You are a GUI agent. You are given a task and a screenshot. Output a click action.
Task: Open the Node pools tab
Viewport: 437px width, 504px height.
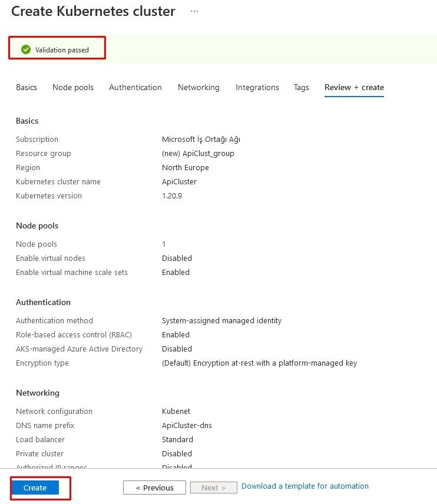pyautogui.click(x=72, y=87)
